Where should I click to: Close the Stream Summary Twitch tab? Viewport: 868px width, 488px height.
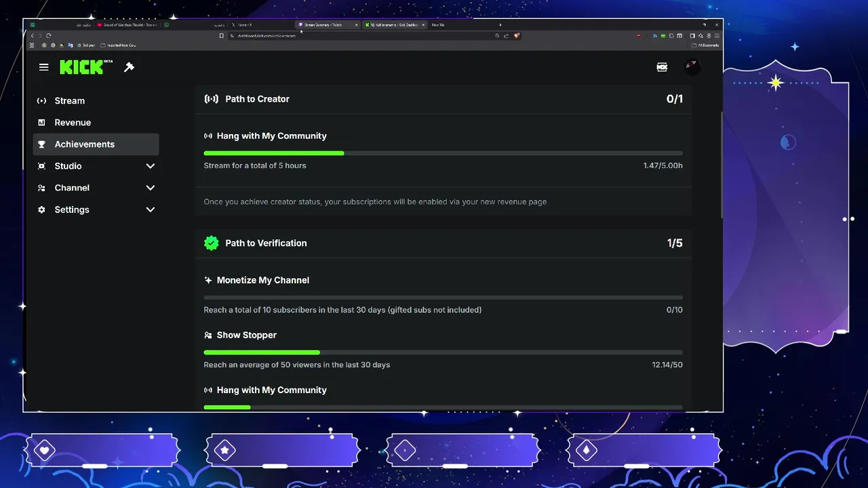356,25
